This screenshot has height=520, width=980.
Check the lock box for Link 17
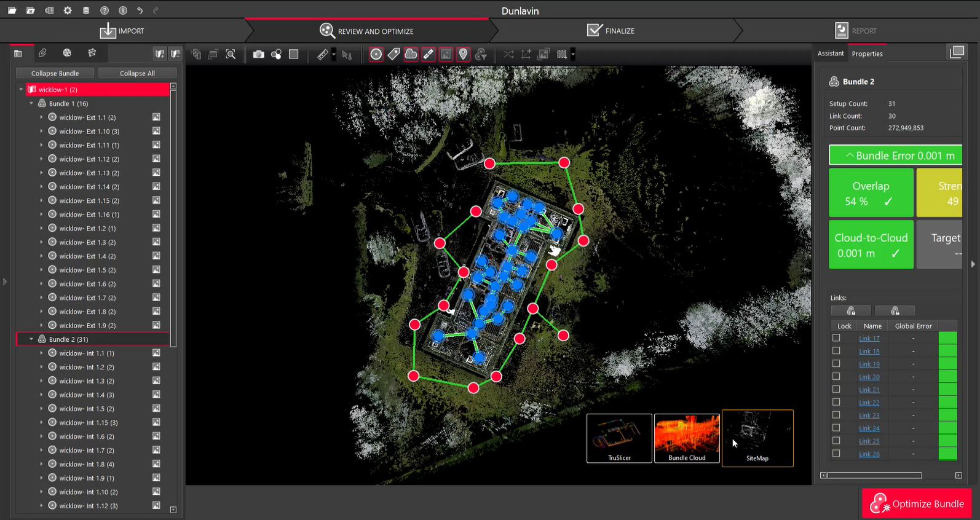pyautogui.click(x=836, y=338)
